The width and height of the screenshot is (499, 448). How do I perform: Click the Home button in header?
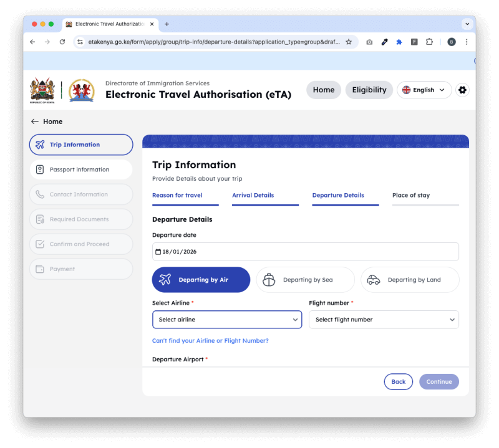(324, 90)
